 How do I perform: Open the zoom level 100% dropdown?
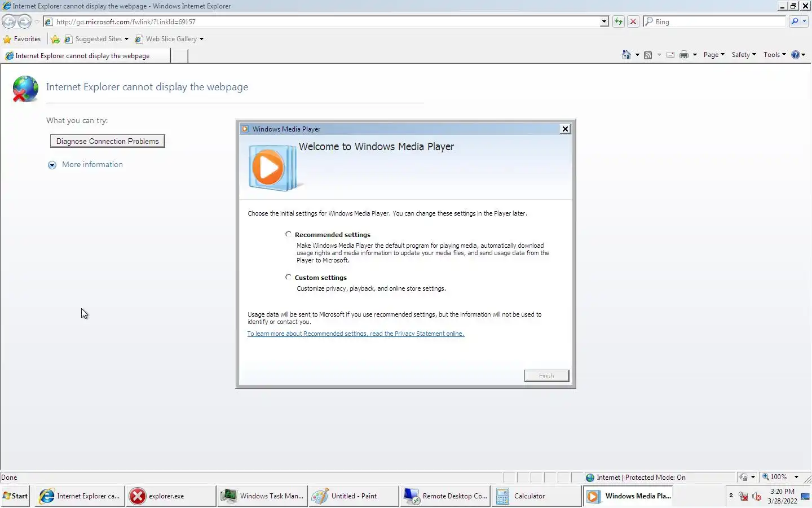[796, 478]
